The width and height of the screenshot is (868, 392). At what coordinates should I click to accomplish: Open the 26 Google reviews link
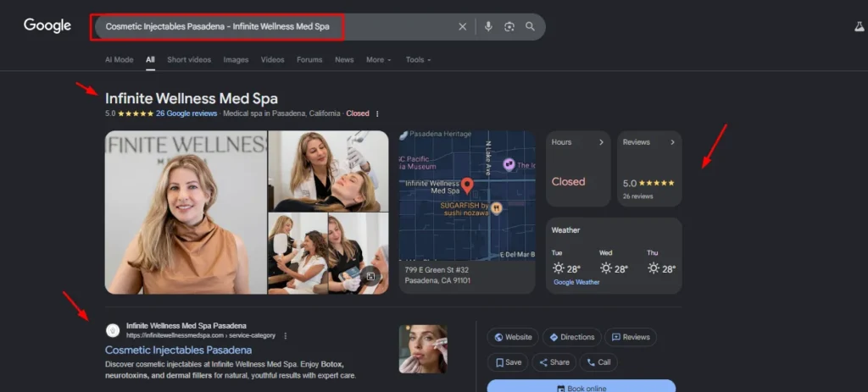[x=186, y=113]
